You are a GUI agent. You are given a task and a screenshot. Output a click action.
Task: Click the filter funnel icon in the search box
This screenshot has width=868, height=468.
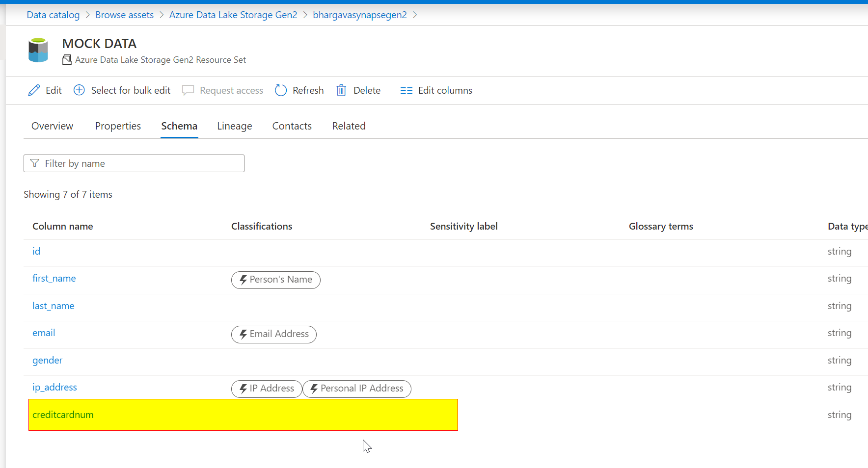35,163
